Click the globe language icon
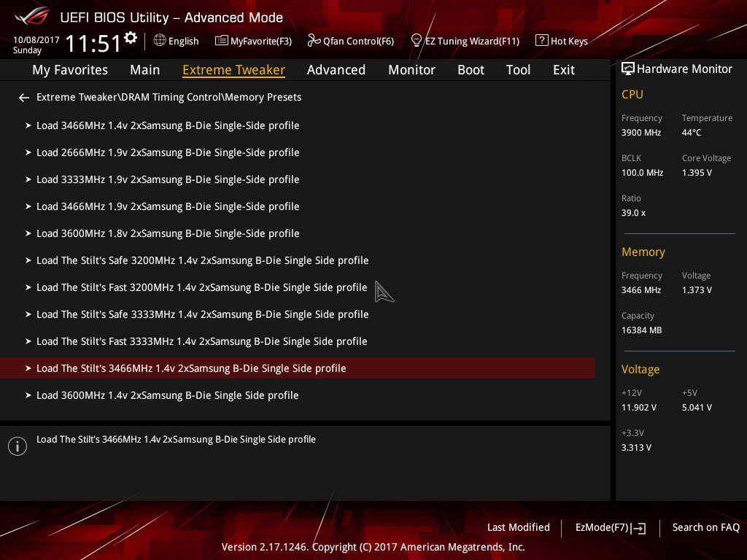This screenshot has width=747, height=560. (160, 41)
